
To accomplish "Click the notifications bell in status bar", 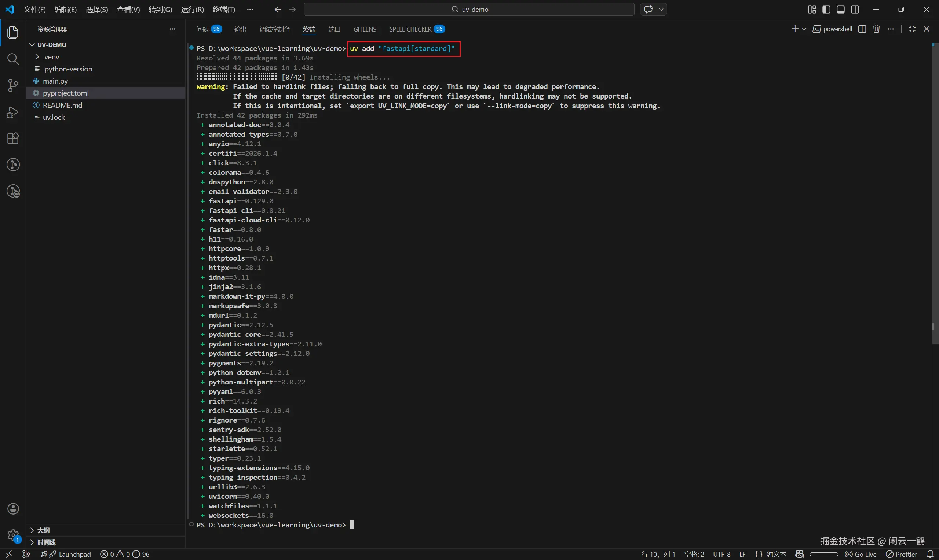I will click(x=930, y=554).
